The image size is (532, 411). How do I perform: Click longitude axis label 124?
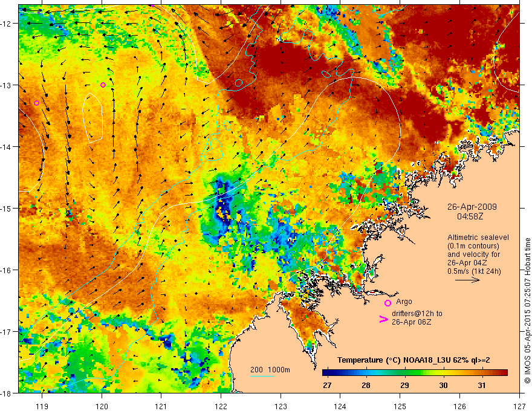(x=340, y=406)
